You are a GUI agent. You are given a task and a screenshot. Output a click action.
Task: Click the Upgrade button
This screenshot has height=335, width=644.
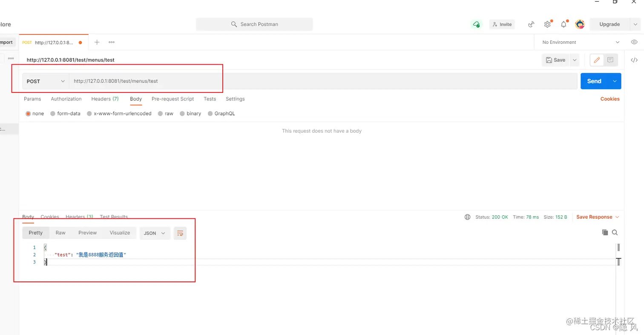click(609, 24)
